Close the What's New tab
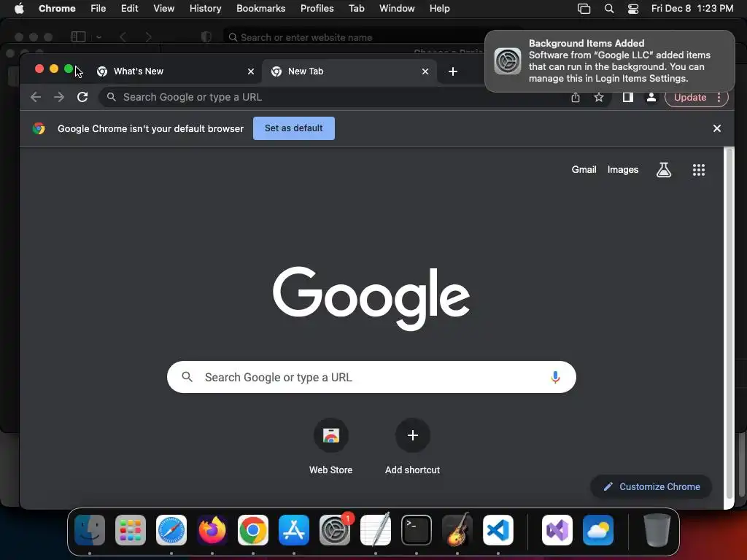Viewport: 747px width, 560px height. click(251, 71)
